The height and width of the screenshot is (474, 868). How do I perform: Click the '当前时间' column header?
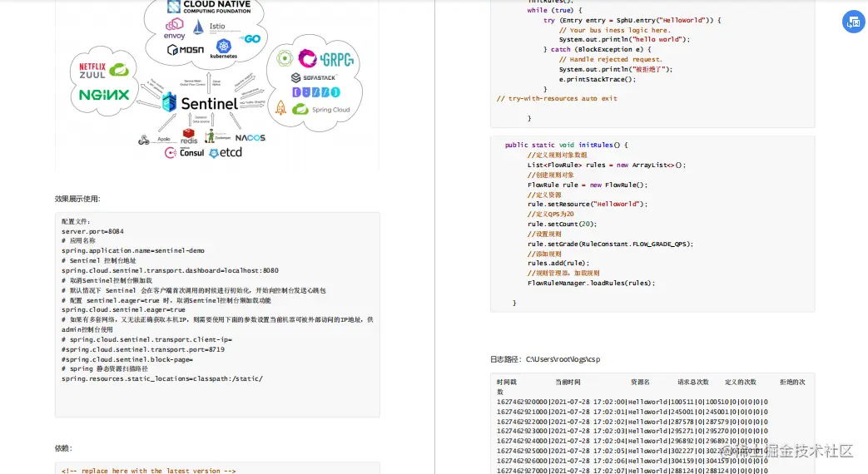tap(568, 383)
